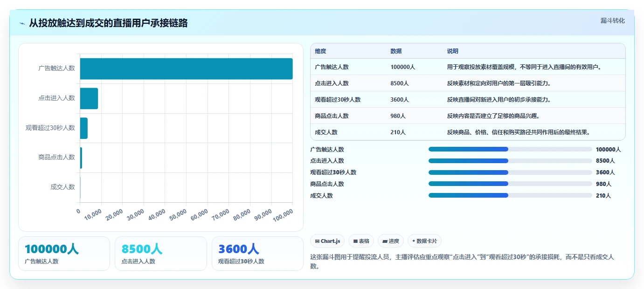This screenshot has width=644, height=289.
Task: Click the 观看超过30秒人数 bar in the chart
Action: tap(84, 128)
